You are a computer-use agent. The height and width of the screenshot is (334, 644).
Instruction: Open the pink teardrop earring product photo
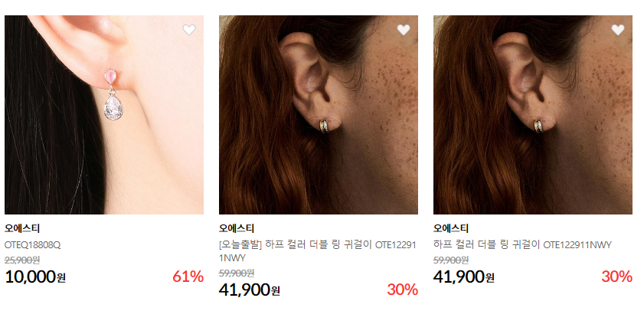click(x=104, y=115)
